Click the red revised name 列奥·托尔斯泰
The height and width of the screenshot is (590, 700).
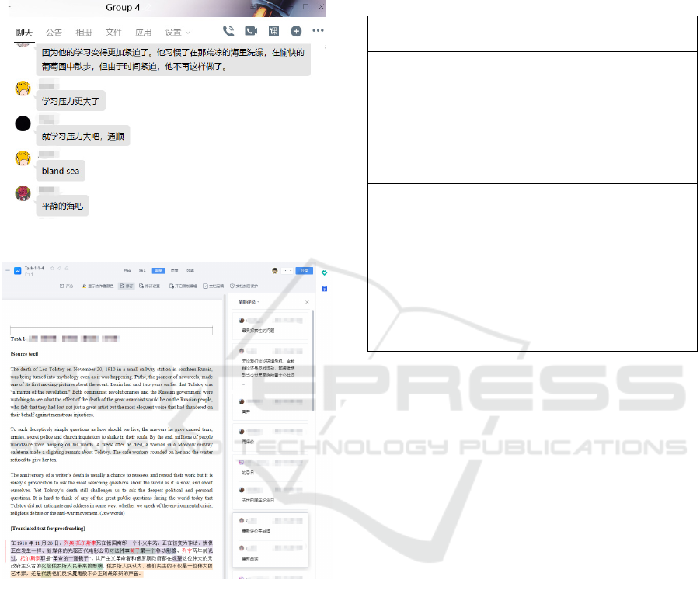[x=80, y=543]
